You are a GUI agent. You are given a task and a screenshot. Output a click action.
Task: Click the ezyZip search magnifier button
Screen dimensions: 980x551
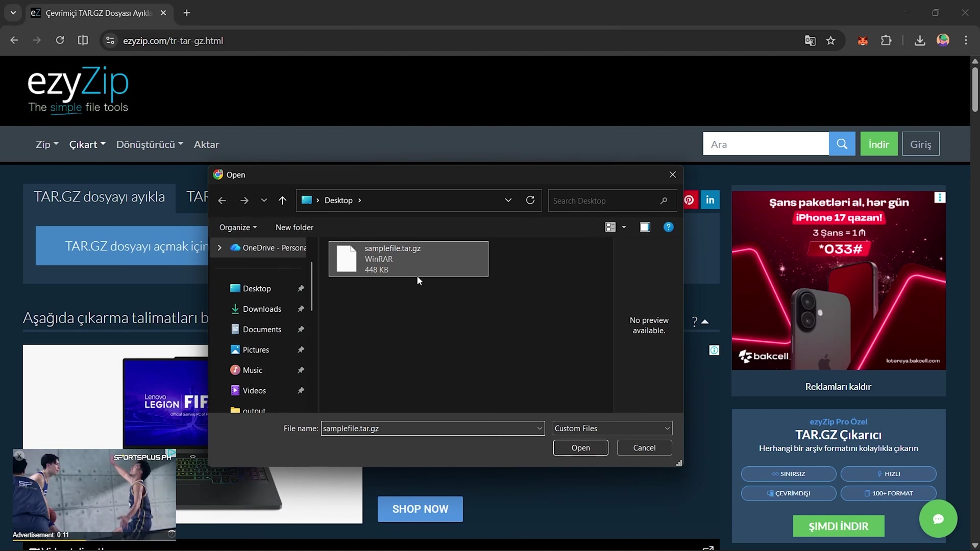pyautogui.click(x=842, y=144)
